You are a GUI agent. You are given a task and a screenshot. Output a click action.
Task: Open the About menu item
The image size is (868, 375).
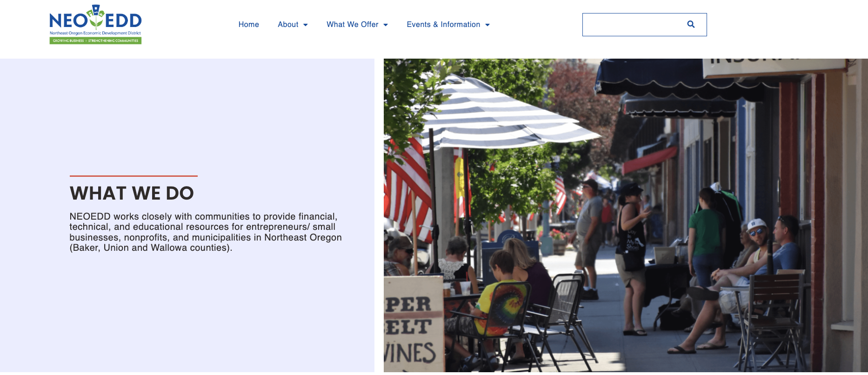coord(288,24)
